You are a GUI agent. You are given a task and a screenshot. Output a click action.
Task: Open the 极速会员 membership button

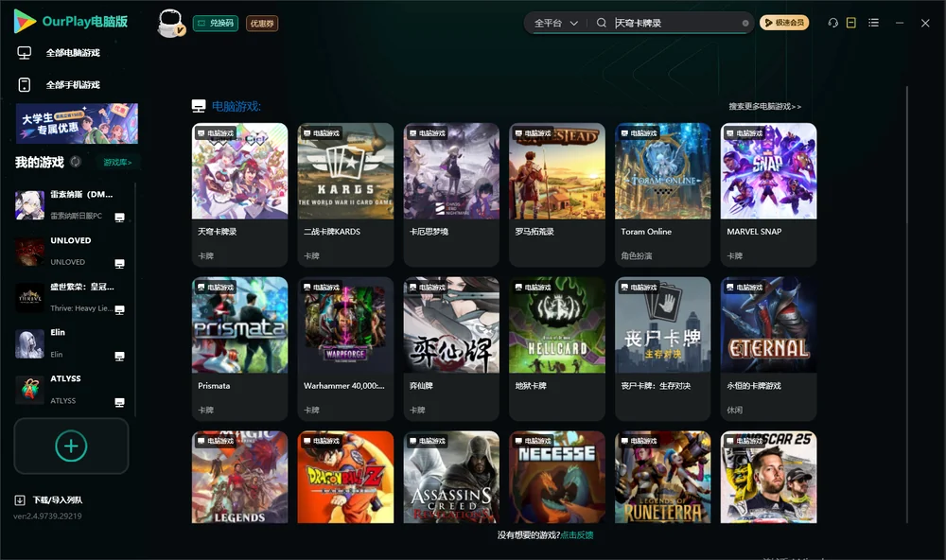click(783, 23)
